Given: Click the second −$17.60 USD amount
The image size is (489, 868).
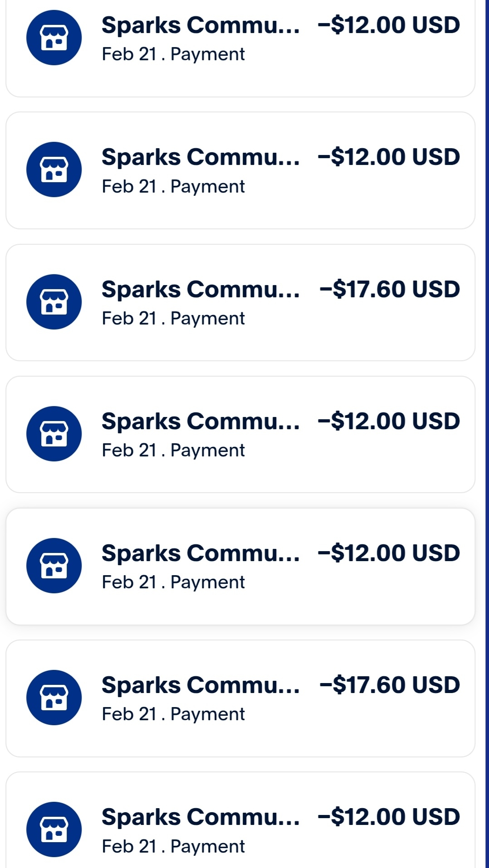Looking at the screenshot, I should (390, 685).
